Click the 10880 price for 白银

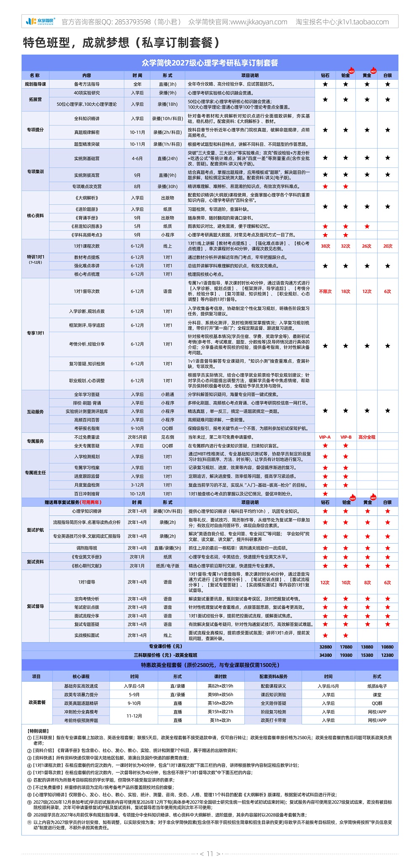[x=388, y=647]
